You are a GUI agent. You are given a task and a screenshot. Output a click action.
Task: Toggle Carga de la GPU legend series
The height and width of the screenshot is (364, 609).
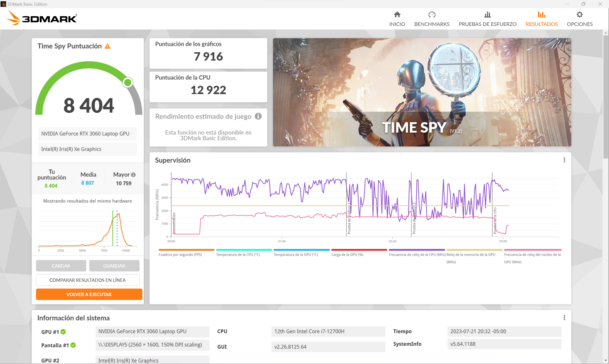[347, 255]
